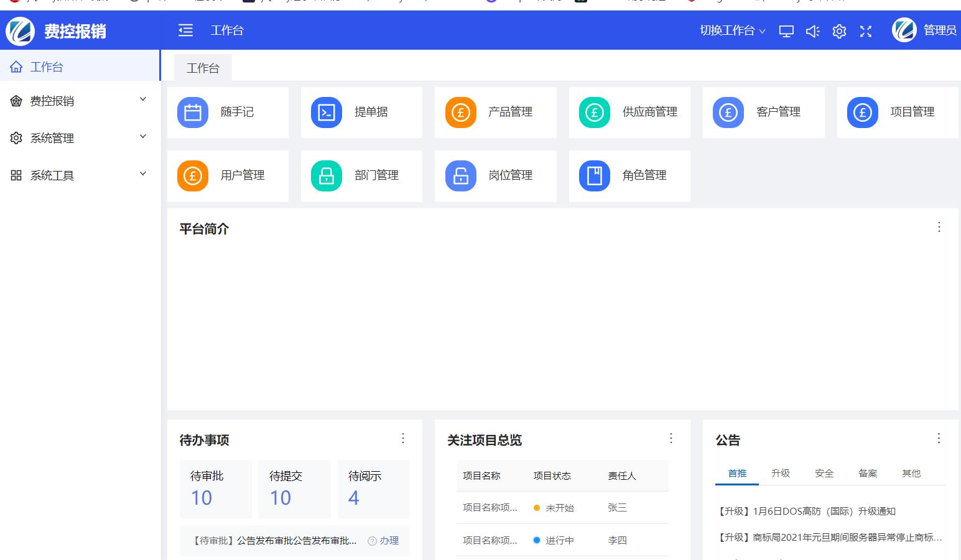
Task: Open settings gear icon in header
Action: tap(839, 31)
